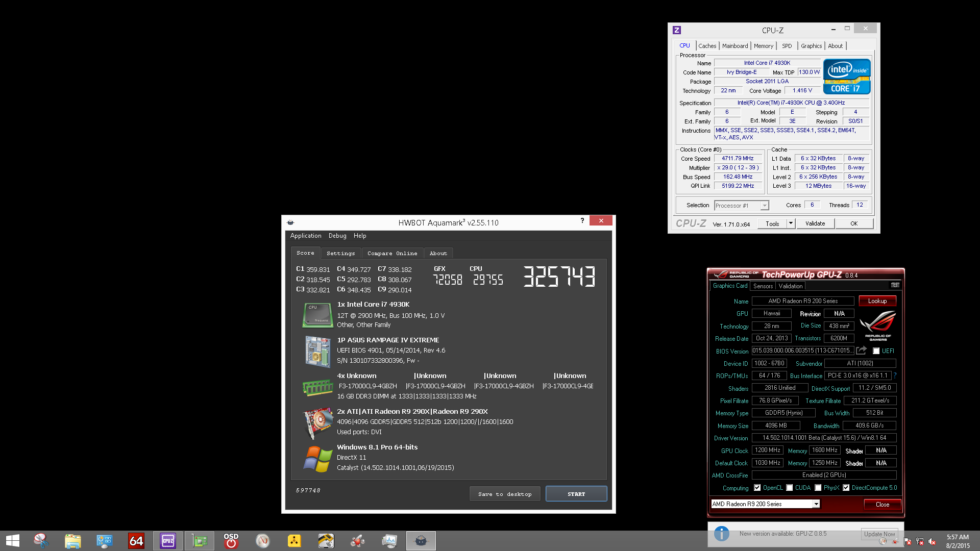Click the Intel Core i7 logo in CPU-Z
The image size is (980, 551).
point(847,77)
